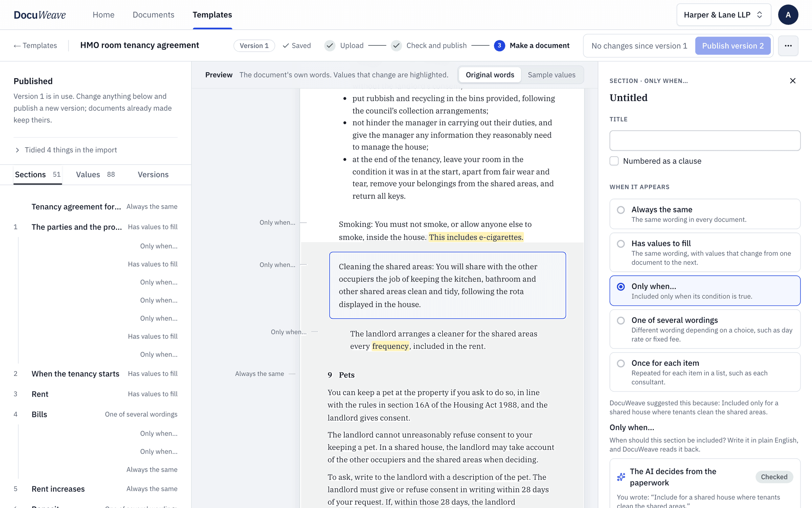Viewport: 812px width, 508px height.
Task: Open the Version 1 selector
Action: [x=254, y=46]
